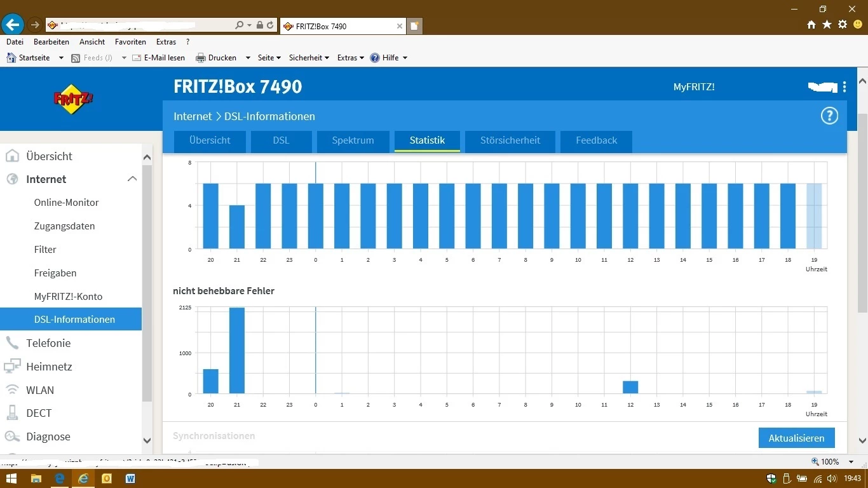Open Word from the taskbar
This screenshot has height=488, width=868.
tap(130, 478)
